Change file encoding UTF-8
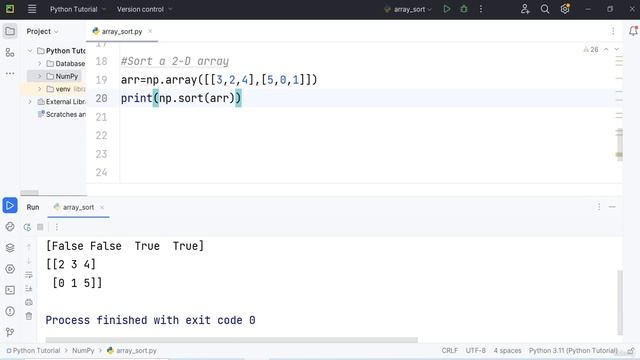 (476, 351)
